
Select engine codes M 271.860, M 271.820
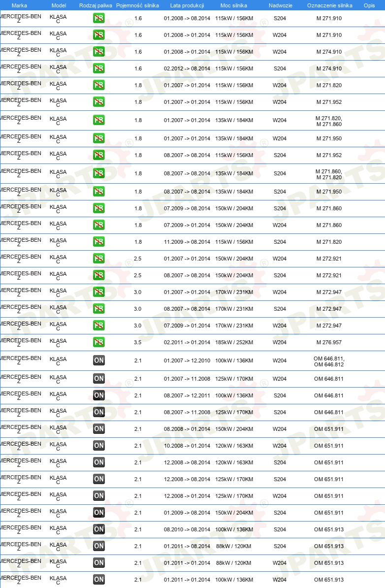tap(329, 174)
